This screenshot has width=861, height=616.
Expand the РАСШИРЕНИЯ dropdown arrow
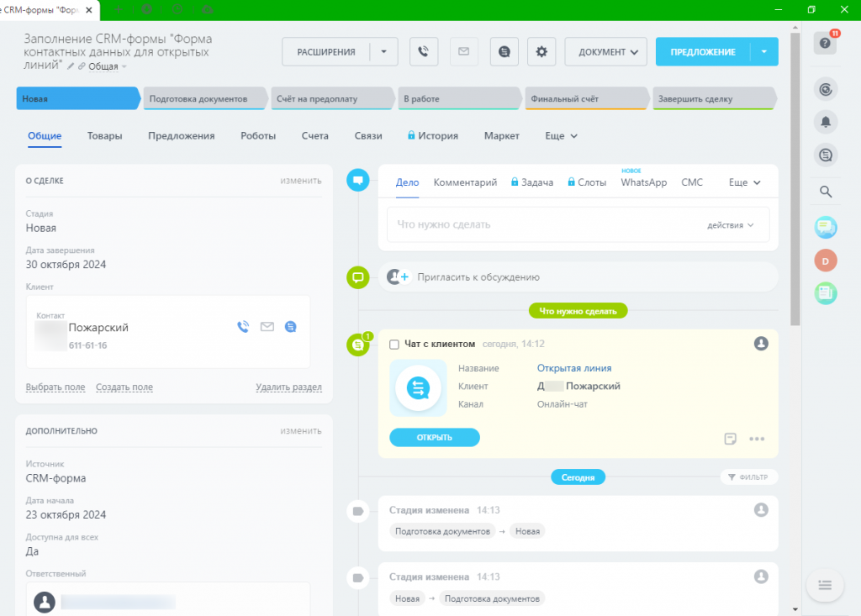[383, 51]
